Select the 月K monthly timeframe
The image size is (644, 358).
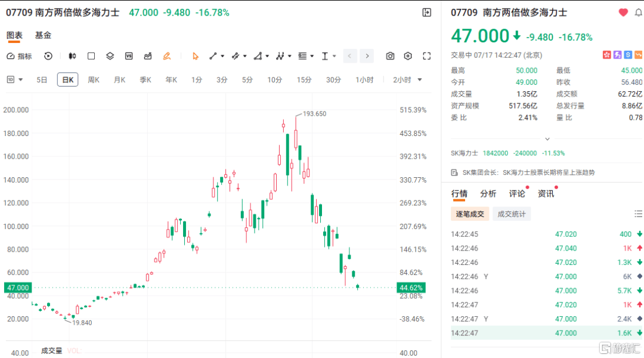[119, 80]
